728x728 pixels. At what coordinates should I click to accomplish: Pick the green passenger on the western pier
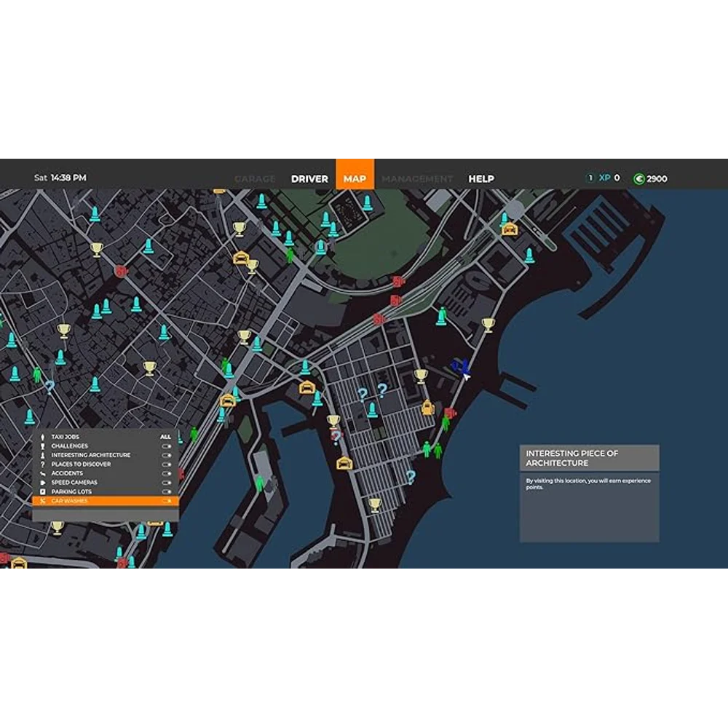click(260, 483)
